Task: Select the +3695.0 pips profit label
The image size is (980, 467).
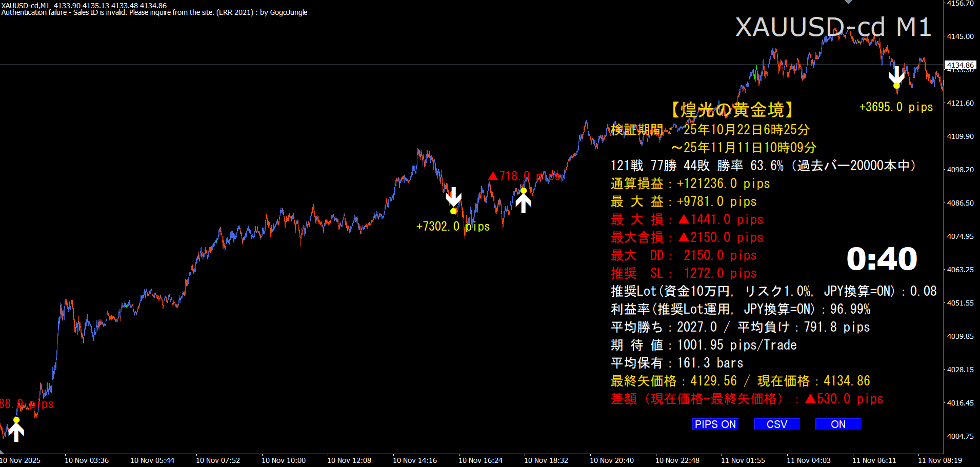Action: [x=896, y=107]
